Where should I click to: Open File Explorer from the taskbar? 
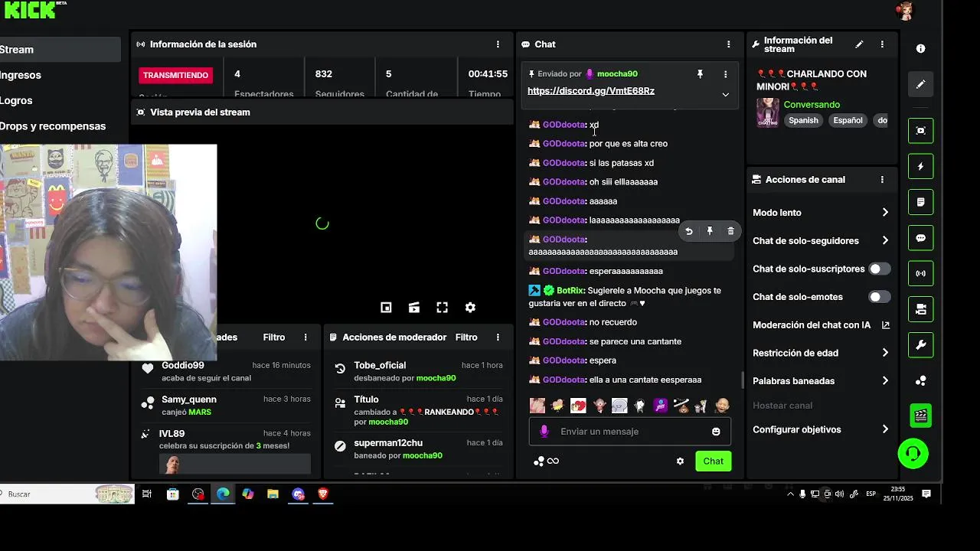tap(273, 494)
